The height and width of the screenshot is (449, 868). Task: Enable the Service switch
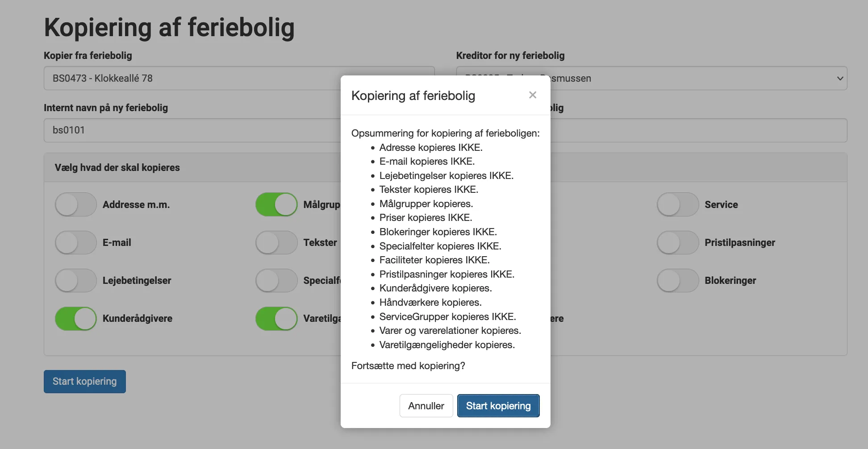pos(677,204)
